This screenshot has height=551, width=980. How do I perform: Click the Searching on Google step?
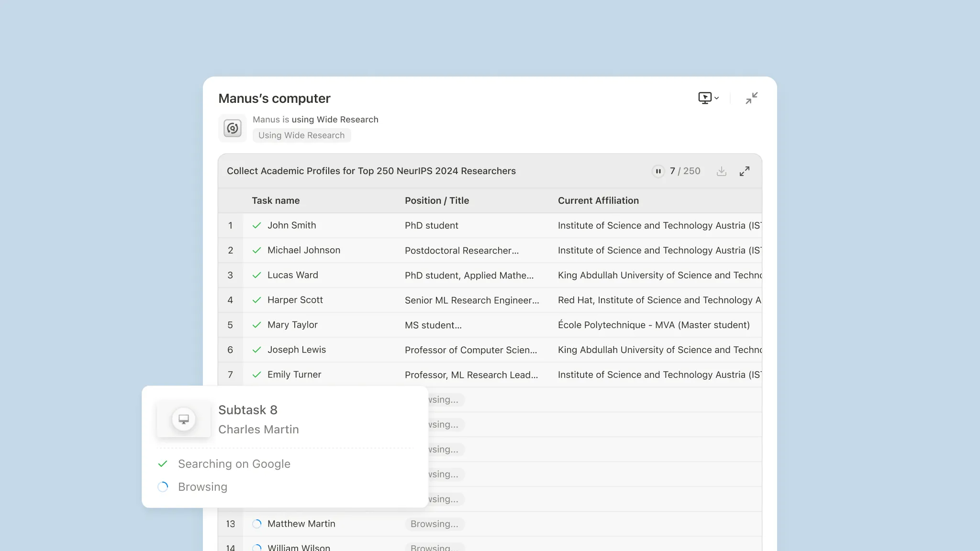pyautogui.click(x=234, y=464)
